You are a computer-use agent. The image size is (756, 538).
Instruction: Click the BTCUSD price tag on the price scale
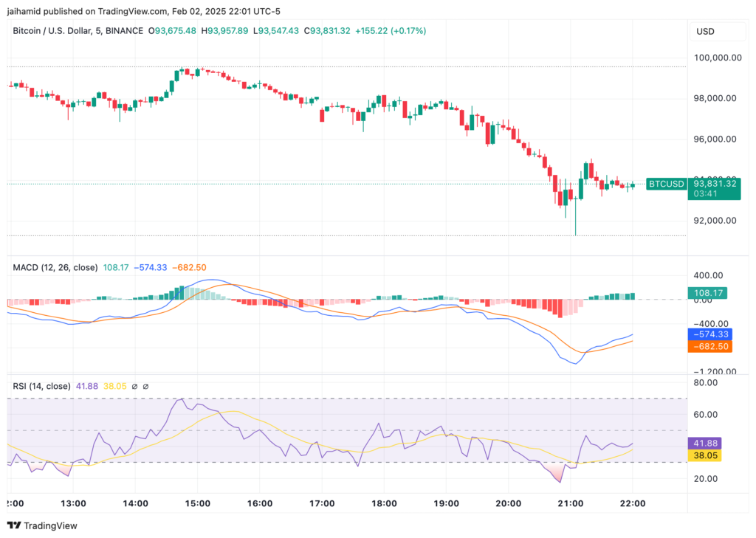(x=665, y=184)
